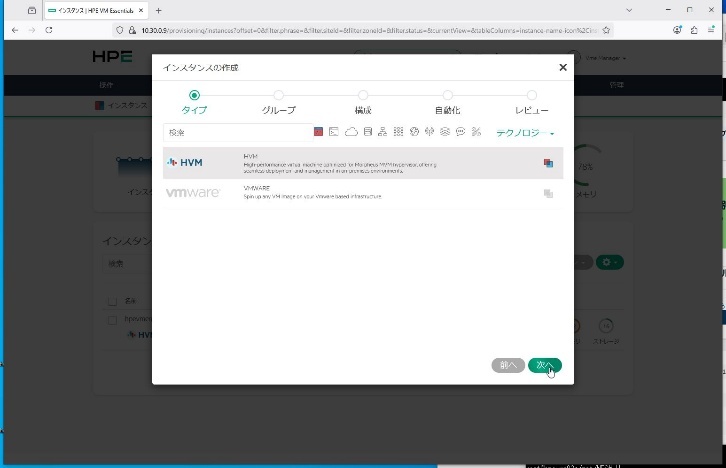
Task: Select the レビュー step radio circle
Action: tap(531, 95)
